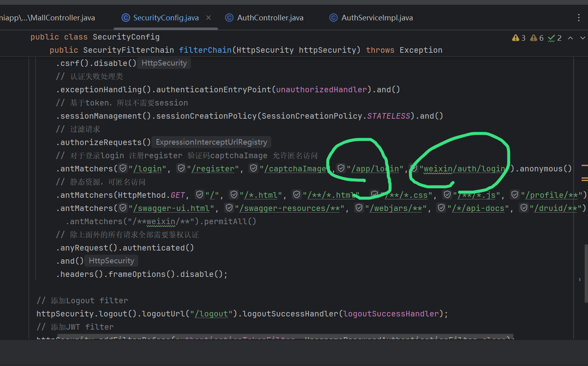Viewport: 588px width, 366px height.
Task: Click the ExpressionInterceptUrlRegistry inlay hint
Action: click(211, 142)
